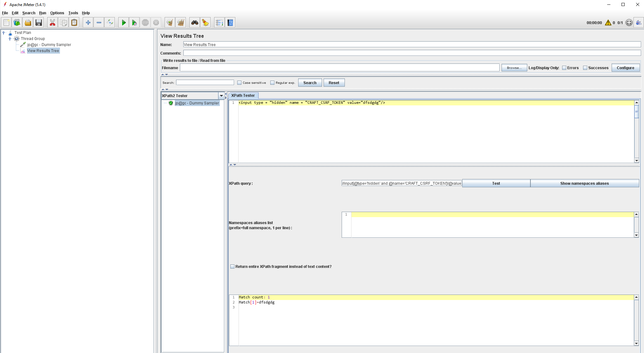Viewport: 644px width, 353px height.
Task: Open the Options menu
Action: (x=57, y=13)
